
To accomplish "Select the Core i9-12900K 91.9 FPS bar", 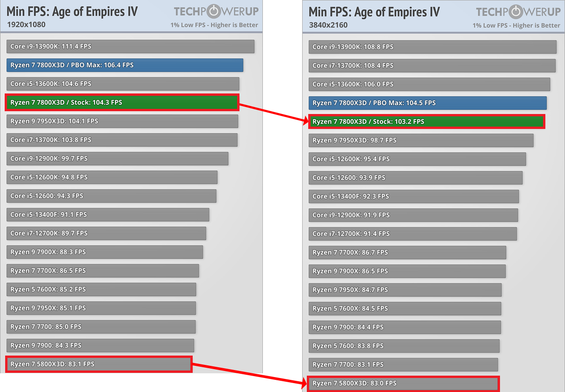I will [413, 215].
